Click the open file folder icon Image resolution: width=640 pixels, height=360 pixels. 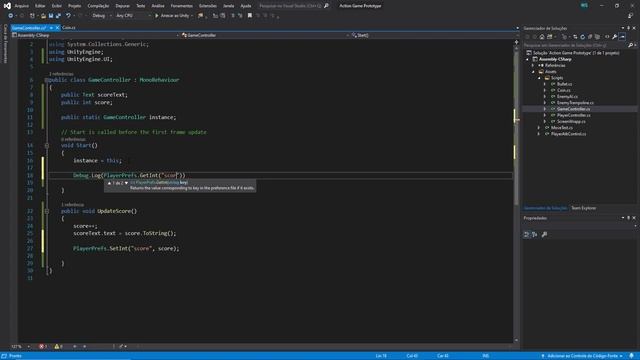[x=43, y=16]
